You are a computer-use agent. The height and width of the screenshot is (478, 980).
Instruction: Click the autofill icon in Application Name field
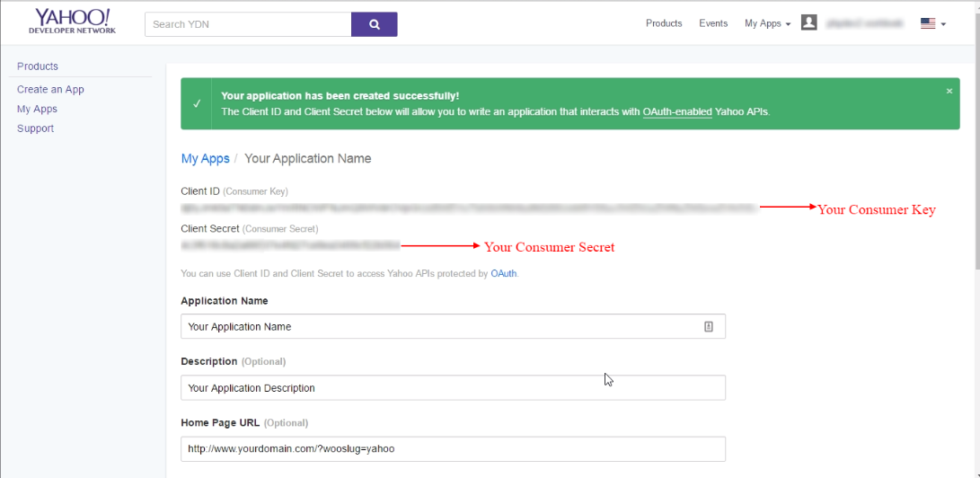[x=708, y=327]
